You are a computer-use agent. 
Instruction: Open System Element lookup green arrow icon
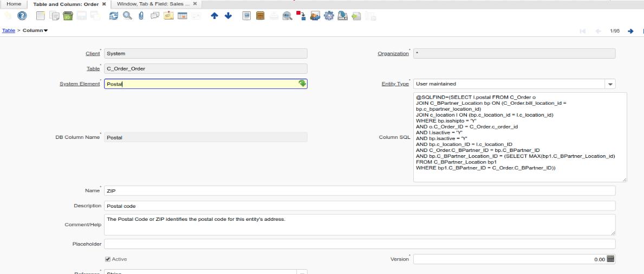pos(302,84)
